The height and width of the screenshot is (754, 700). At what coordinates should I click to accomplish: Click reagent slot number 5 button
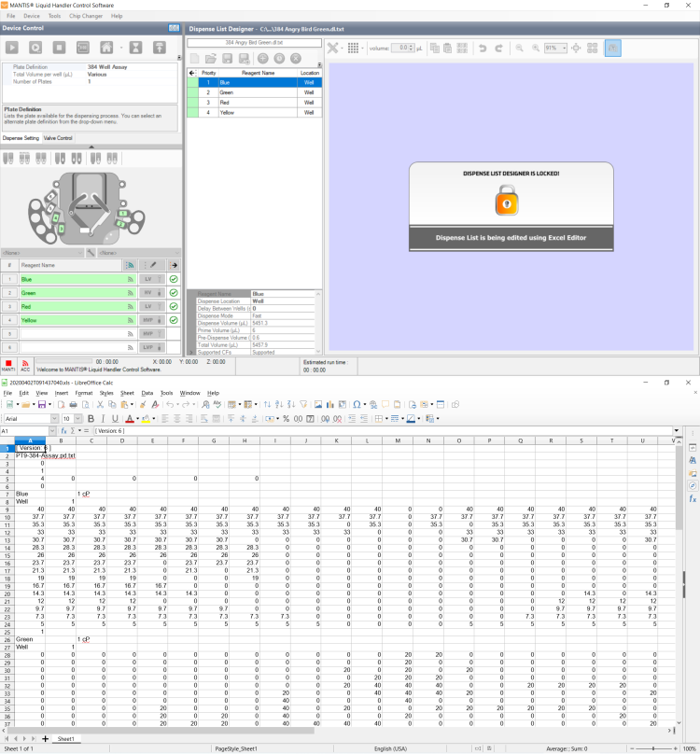9,334
